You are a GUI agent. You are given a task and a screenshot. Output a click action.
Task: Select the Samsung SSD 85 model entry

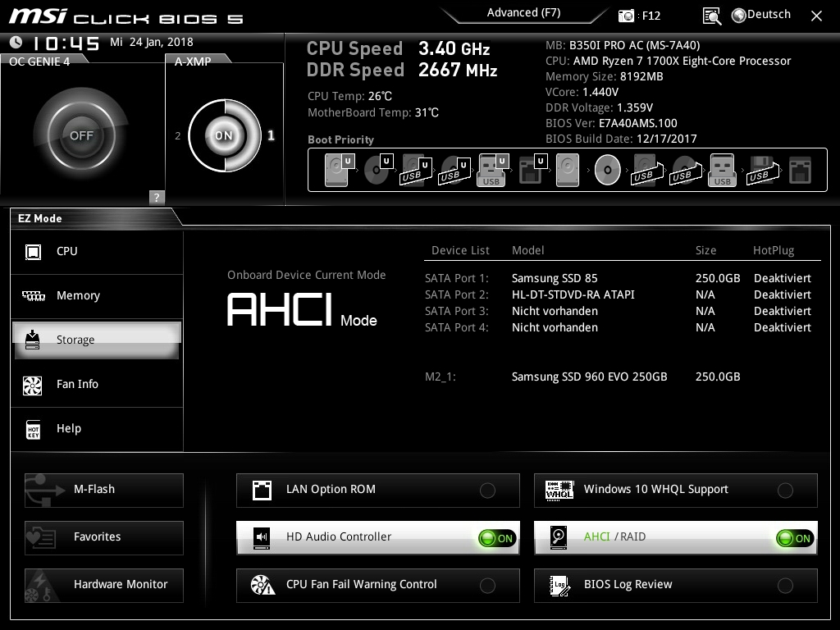555,279
